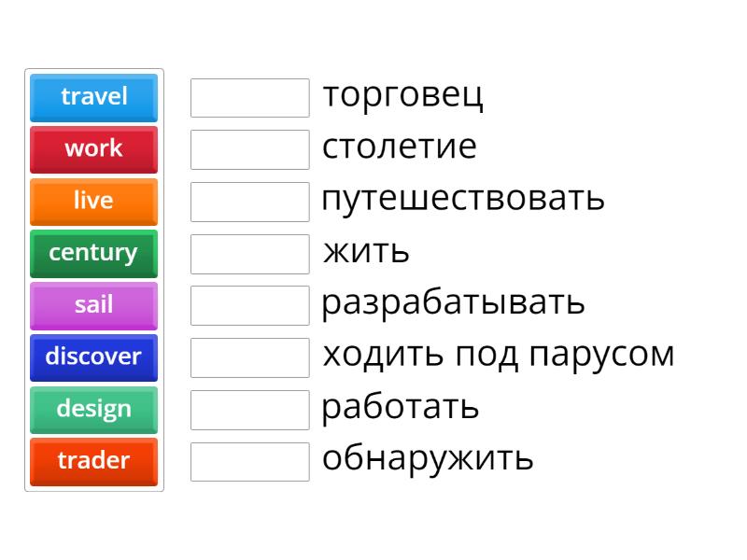
Task: Select the teal 'design' word tile
Action: tap(93, 410)
